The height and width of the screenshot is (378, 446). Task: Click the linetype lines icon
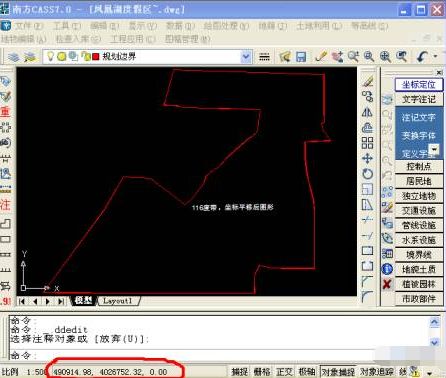point(264,57)
